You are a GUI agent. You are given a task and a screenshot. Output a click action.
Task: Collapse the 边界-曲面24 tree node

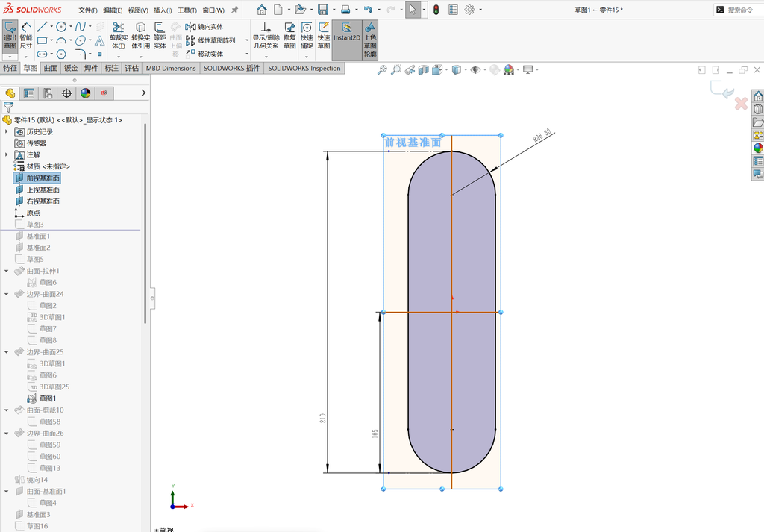[6, 294]
